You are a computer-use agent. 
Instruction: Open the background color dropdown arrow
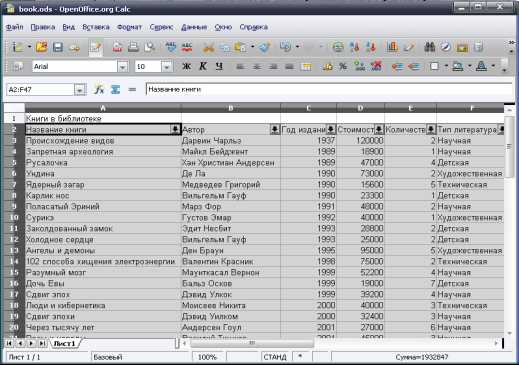(x=470, y=66)
